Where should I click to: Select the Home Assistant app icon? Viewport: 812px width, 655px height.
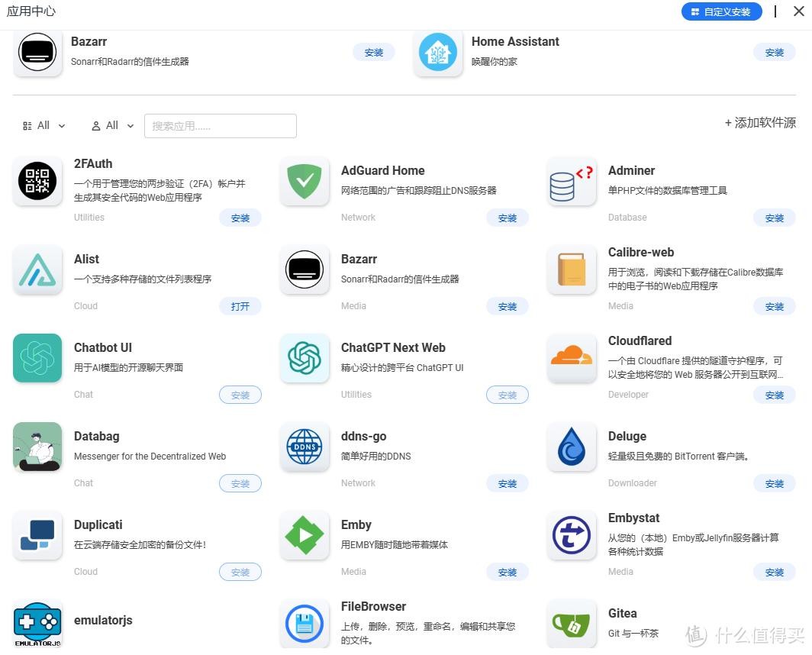[x=438, y=52]
